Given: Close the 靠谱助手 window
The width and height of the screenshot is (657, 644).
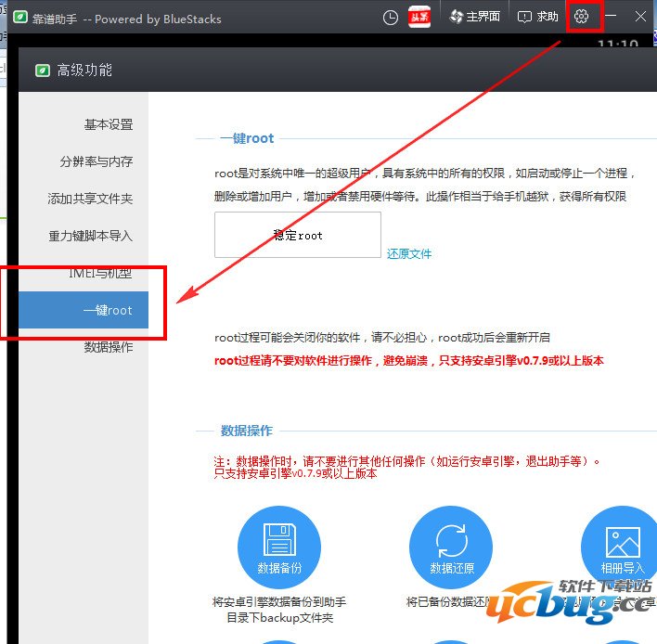Looking at the screenshot, I should pos(640,17).
